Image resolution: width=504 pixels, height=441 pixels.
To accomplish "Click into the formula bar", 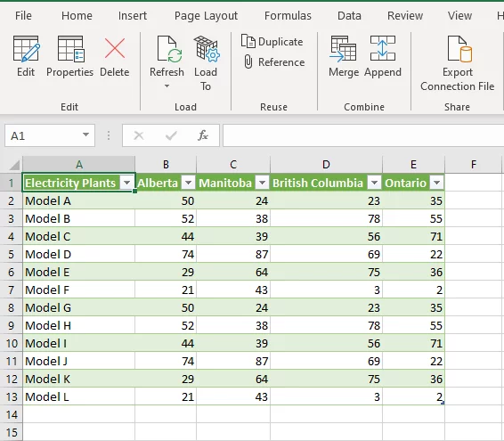I will click(363, 135).
